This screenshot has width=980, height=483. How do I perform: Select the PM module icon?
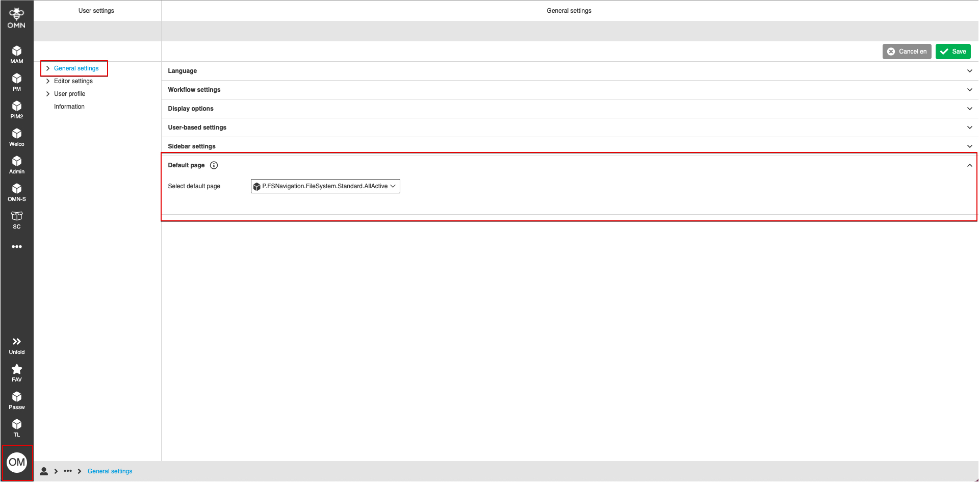pyautogui.click(x=16, y=82)
